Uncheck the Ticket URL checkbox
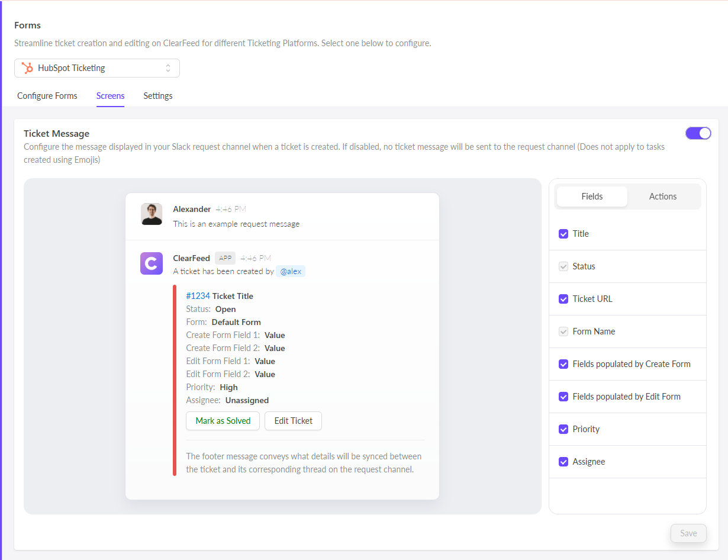Viewport: 728px width, 560px height. click(x=563, y=299)
